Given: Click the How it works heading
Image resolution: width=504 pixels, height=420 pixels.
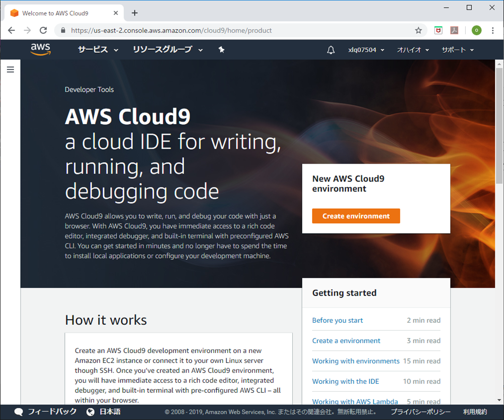Looking at the screenshot, I should 106,320.
